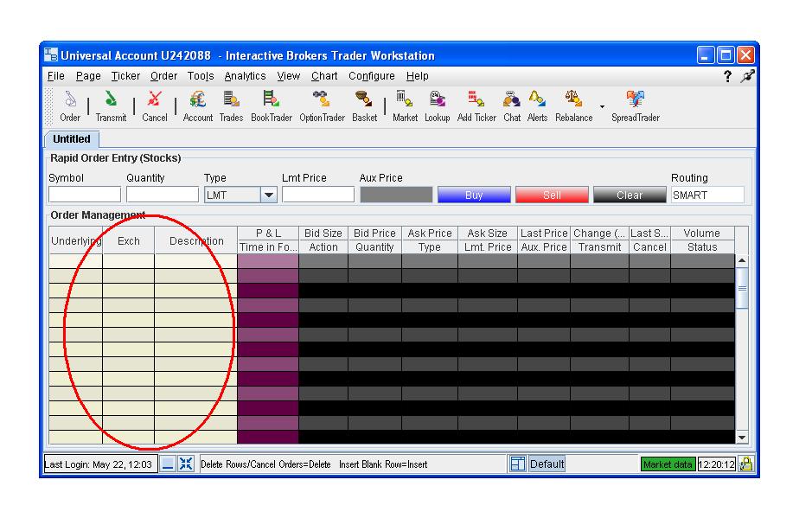Click the black Clear button
Viewport: 812px width, 531px height.
(x=630, y=195)
